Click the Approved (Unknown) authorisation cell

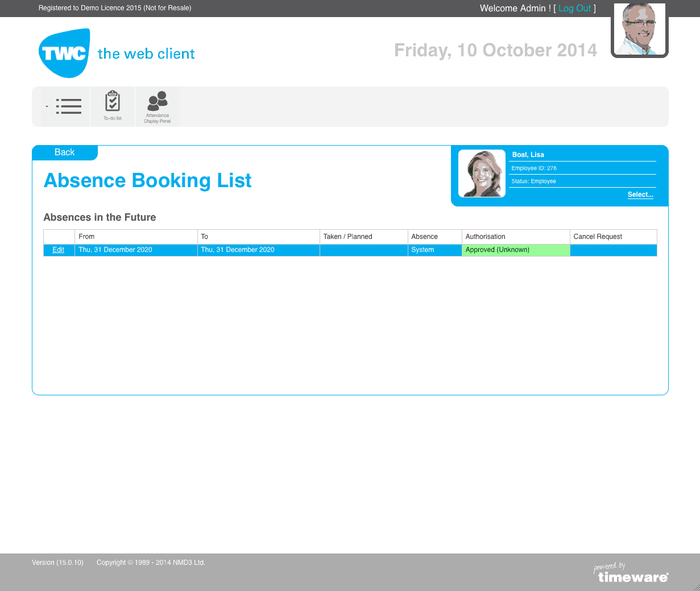[516, 250]
